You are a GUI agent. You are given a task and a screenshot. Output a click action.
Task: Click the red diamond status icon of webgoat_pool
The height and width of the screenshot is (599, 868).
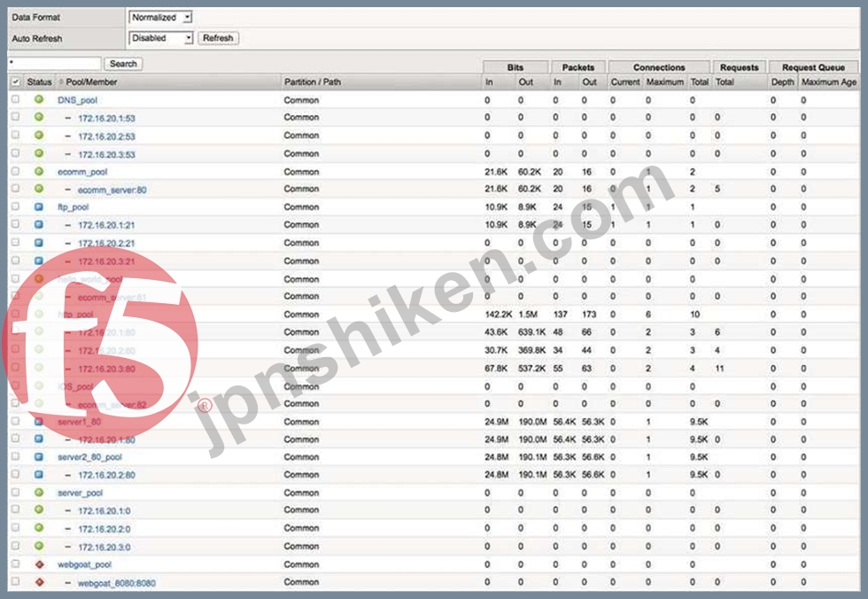[x=39, y=564]
